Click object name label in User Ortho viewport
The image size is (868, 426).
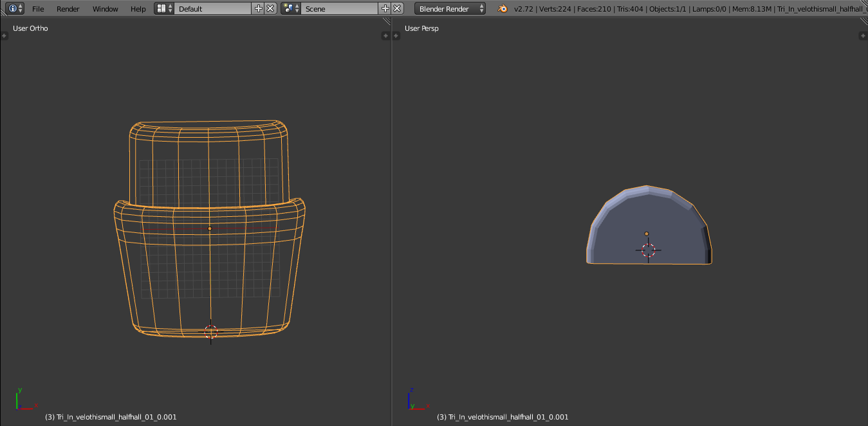point(111,417)
